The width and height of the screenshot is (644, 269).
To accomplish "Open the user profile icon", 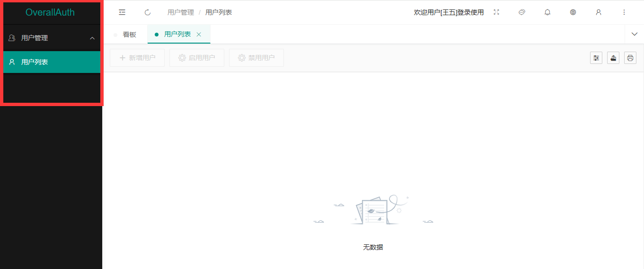I will coord(599,12).
